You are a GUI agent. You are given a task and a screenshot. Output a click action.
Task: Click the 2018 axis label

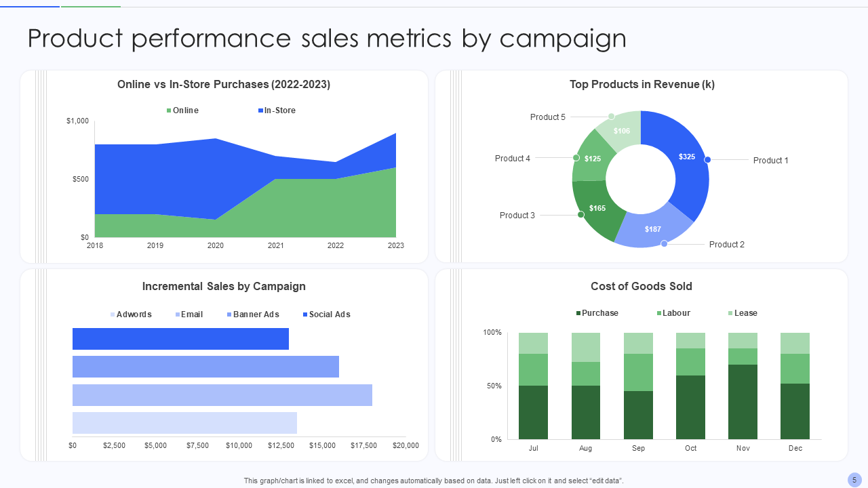[95, 245]
